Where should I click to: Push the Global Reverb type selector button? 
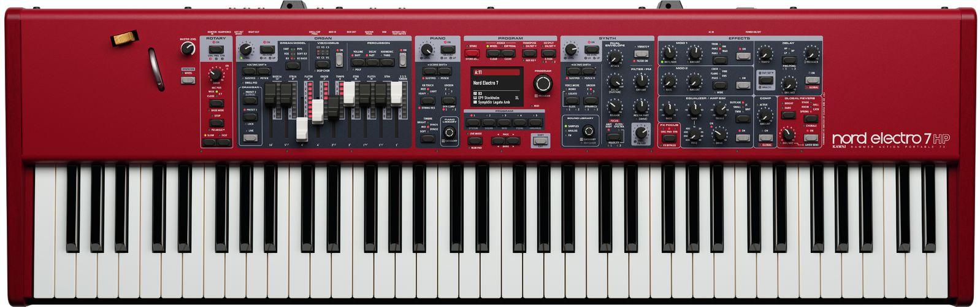(811, 119)
